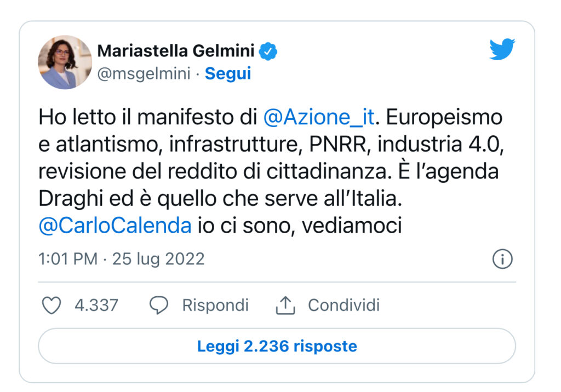Screen dimensions: 561x392
Task: Like the tweet with heart icon
Action: coord(51,305)
